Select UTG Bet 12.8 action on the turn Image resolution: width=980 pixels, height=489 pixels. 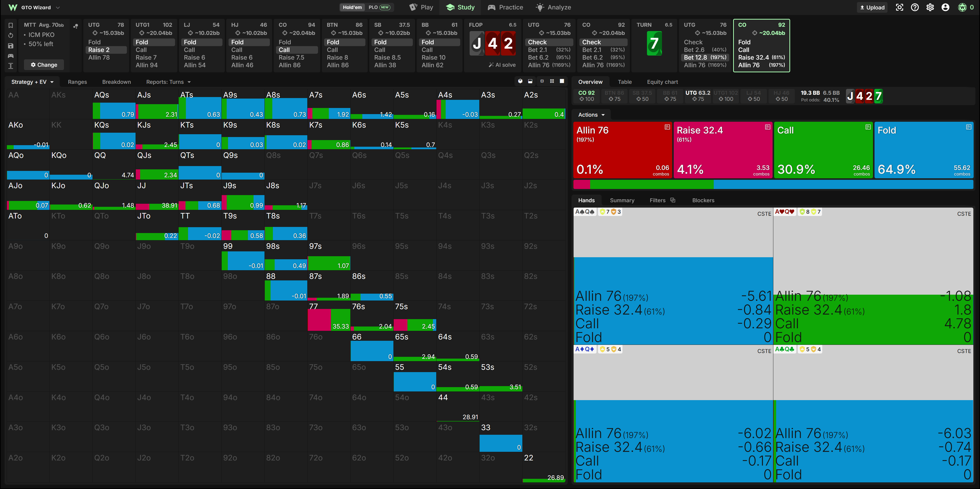(x=705, y=57)
